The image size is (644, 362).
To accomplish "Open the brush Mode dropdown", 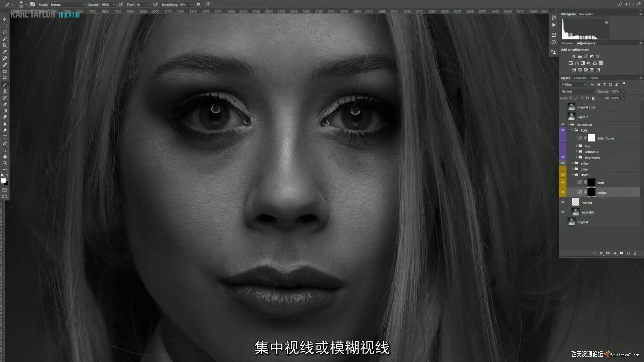I will pos(67,5).
